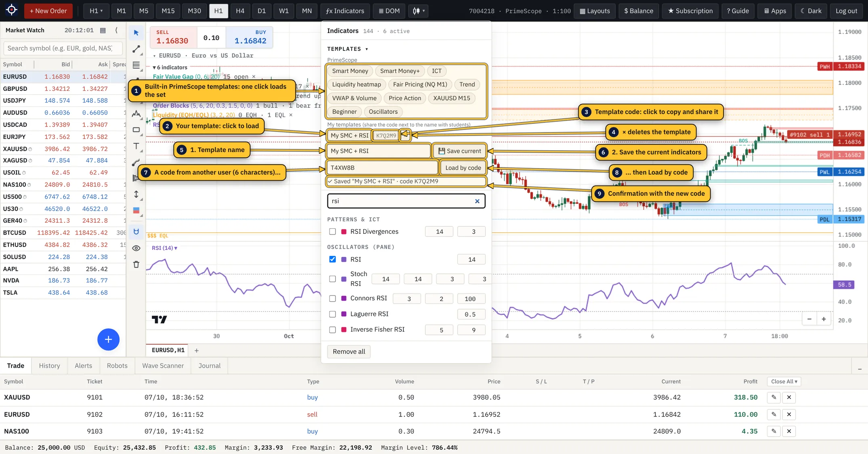The height and width of the screenshot is (454, 868).
Task: Collapse the 6 indicators list
Action: [170, 67]
